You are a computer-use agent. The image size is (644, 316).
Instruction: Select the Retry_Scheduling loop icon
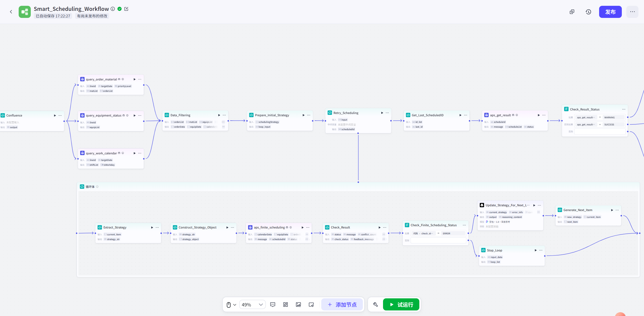pos(330,113)
